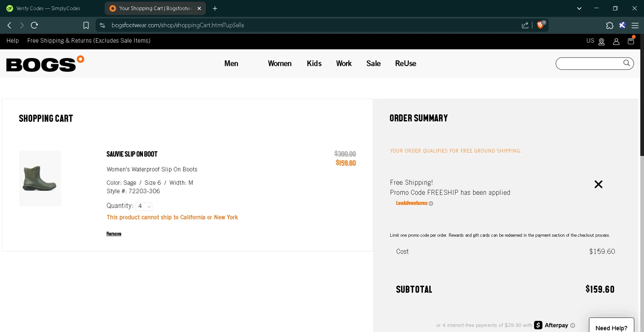Click sale price $159.60 of boot
Image resolution: width=644 pixels, height=332 pixels.
pos(346,163)
